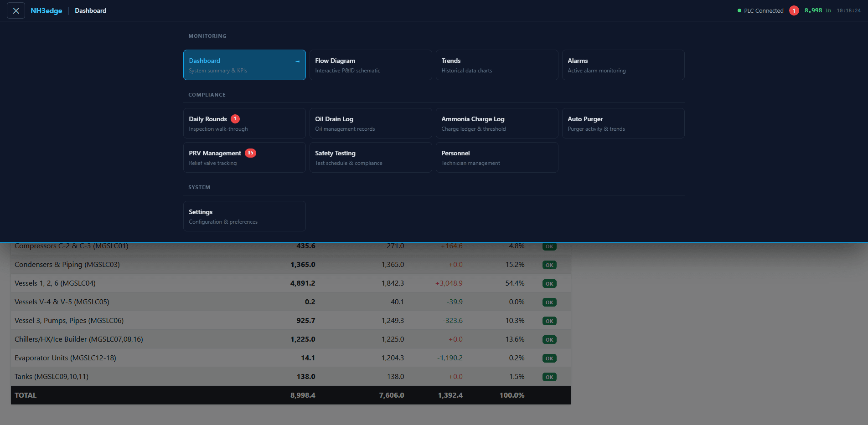Select the Personnel technician management card
868x425 pixels.
point(496,157)
